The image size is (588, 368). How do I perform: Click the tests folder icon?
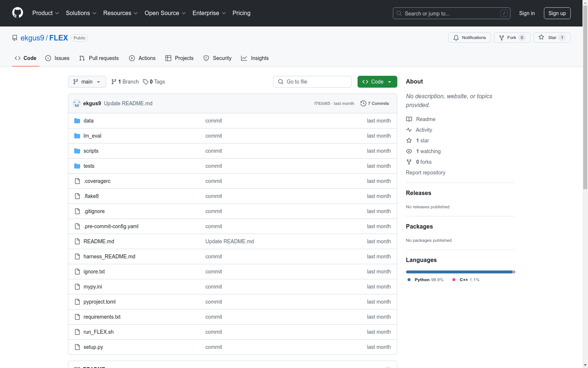(x=77, y=166)
